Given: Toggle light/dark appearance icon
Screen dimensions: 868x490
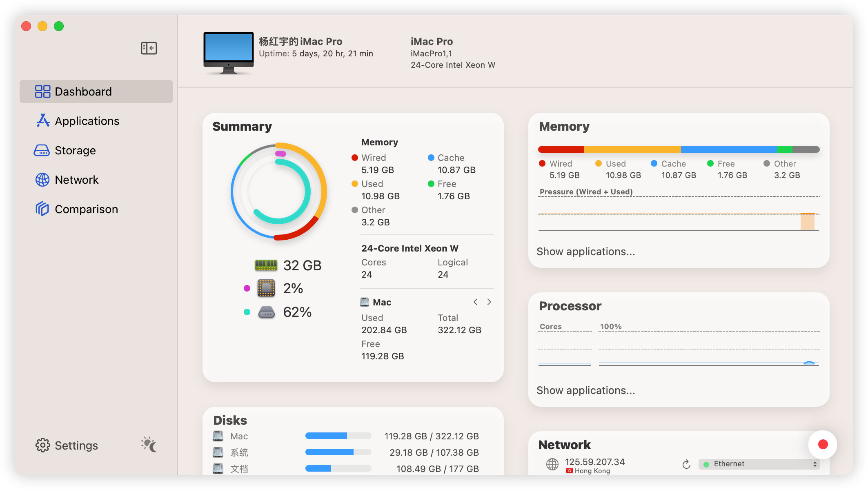Looking at the screenshot, I should click(149, 445).
